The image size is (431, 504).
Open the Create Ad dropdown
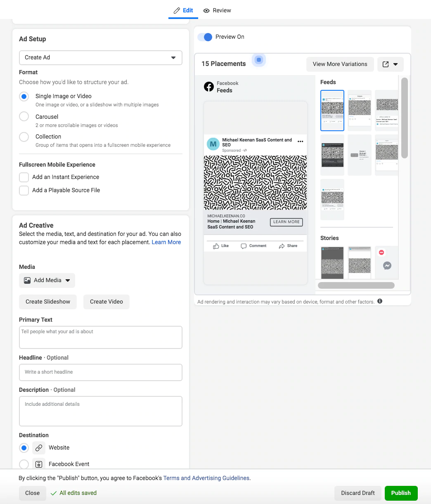[101, 57]
